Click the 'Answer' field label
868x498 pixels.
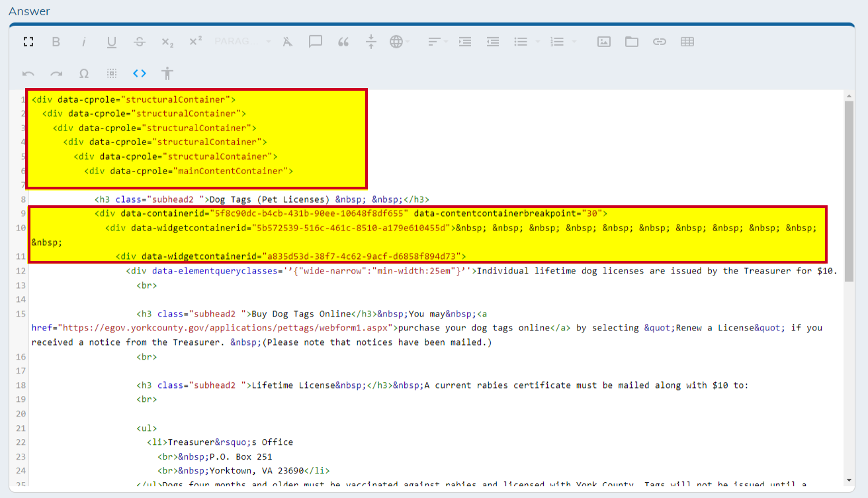click(x=29, y=11)
